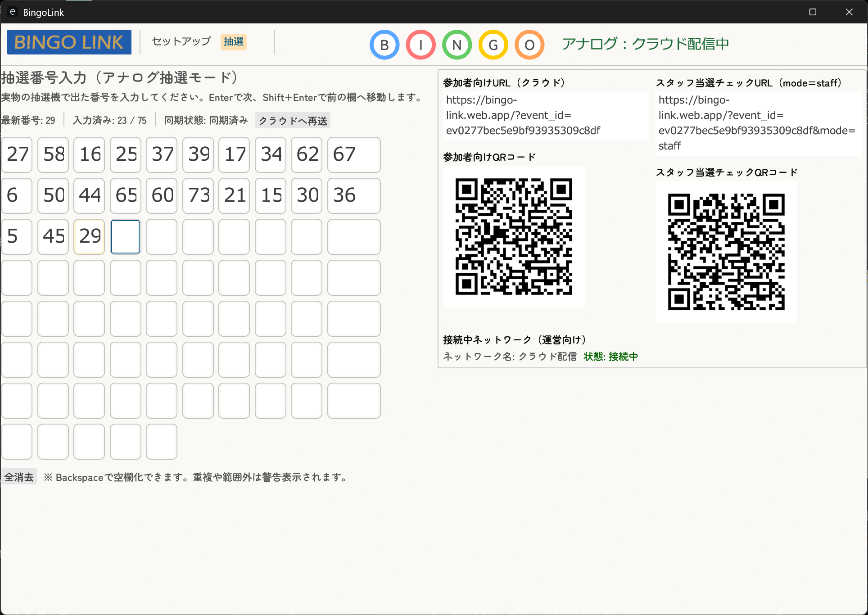Open the セットアップ tab
The image size is (868, 615).
point(181,41)
